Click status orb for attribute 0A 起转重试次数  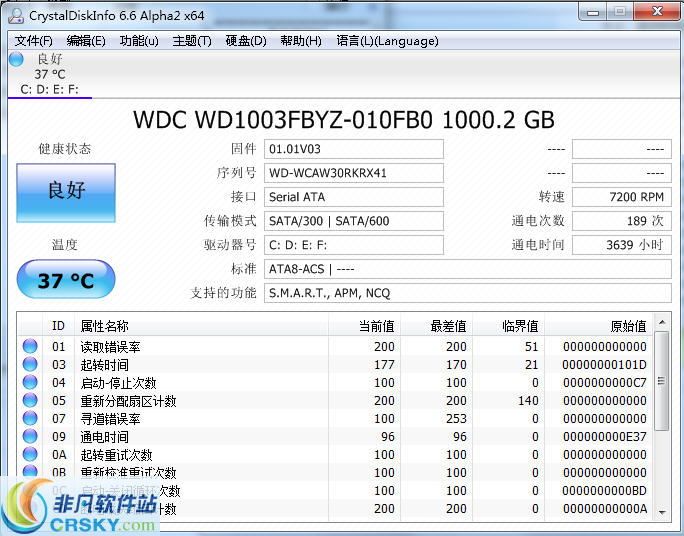30,454
